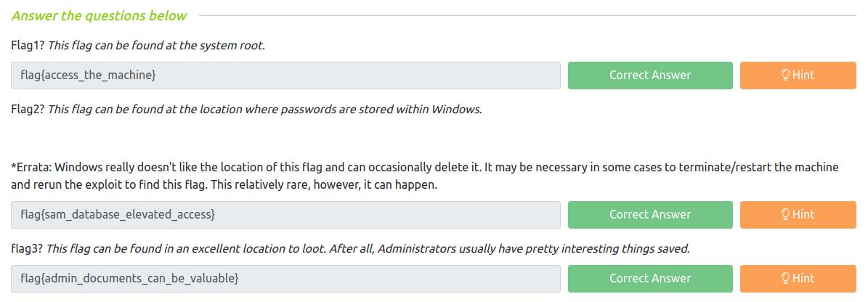Click lightbulb icon on Flag1 Hint button
The image size is (868, 302).
pyautogui.click(x=785, y=75)
